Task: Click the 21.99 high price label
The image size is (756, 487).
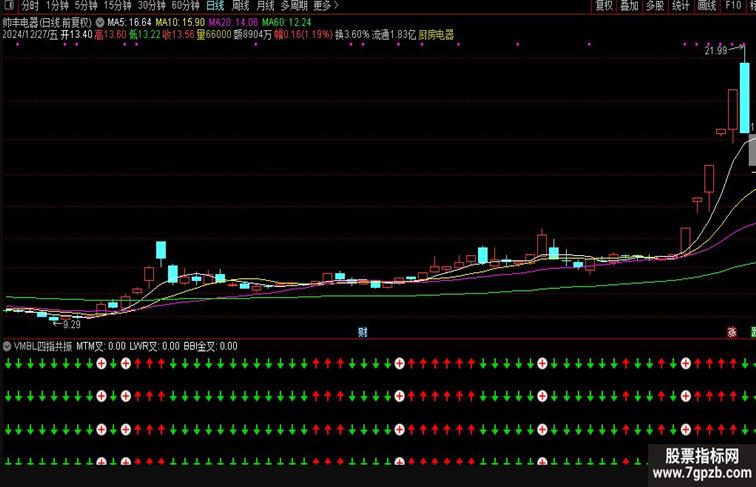Action: click(716, 50)
